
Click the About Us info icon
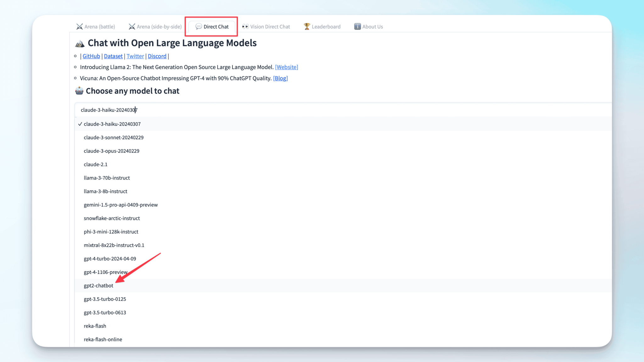[x=358, y=27]
